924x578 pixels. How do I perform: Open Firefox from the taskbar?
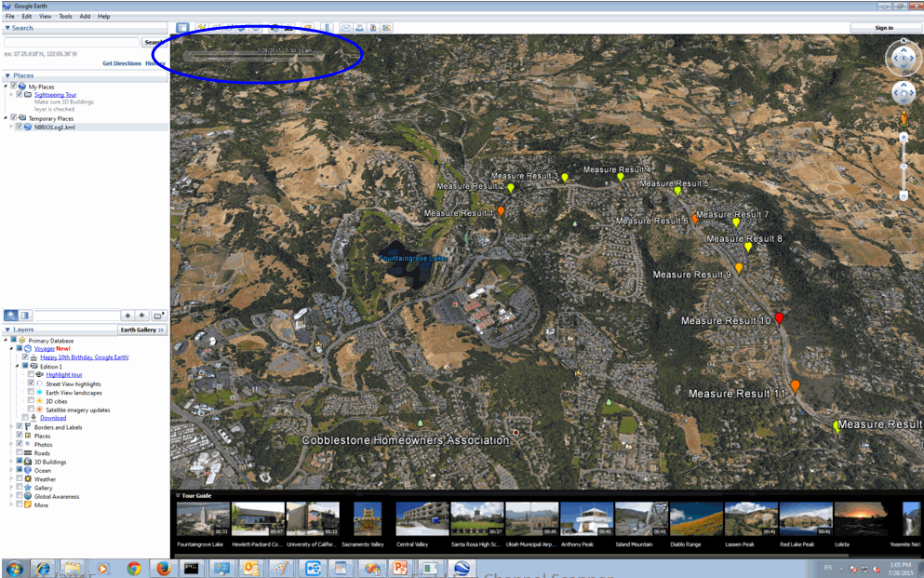[163, 568]
